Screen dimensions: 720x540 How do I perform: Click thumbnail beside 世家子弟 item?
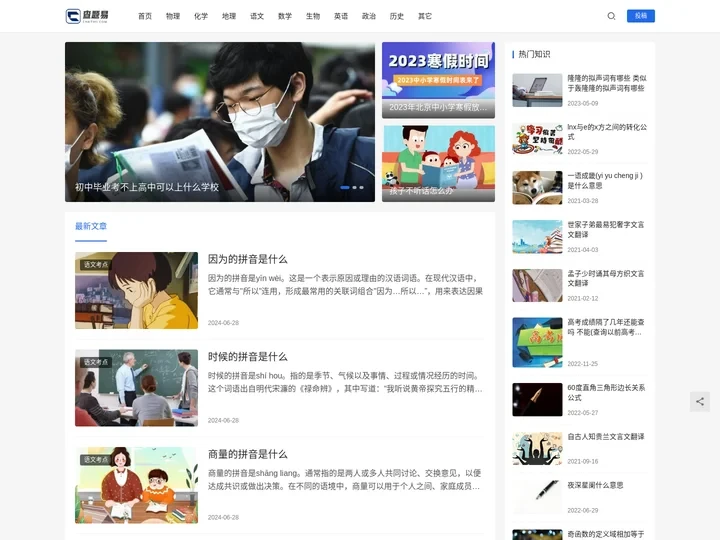(x=537, y=236)
